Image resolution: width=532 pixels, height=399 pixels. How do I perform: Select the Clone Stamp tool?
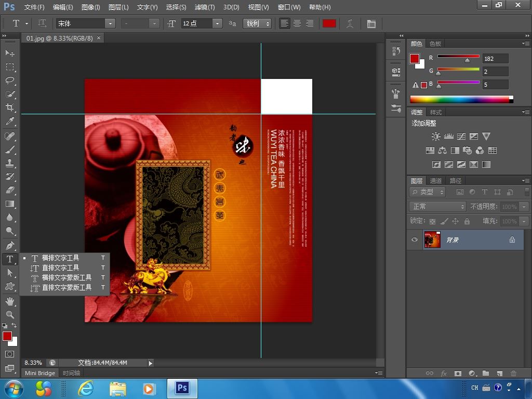point(10,163)
